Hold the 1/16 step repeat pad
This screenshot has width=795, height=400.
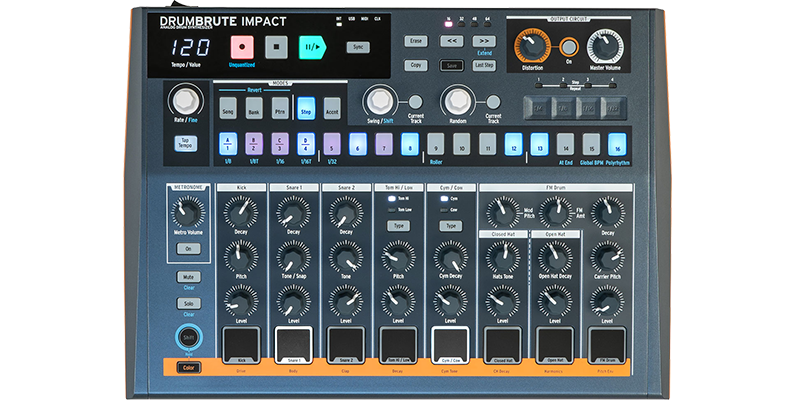click(x=588, y=108)
